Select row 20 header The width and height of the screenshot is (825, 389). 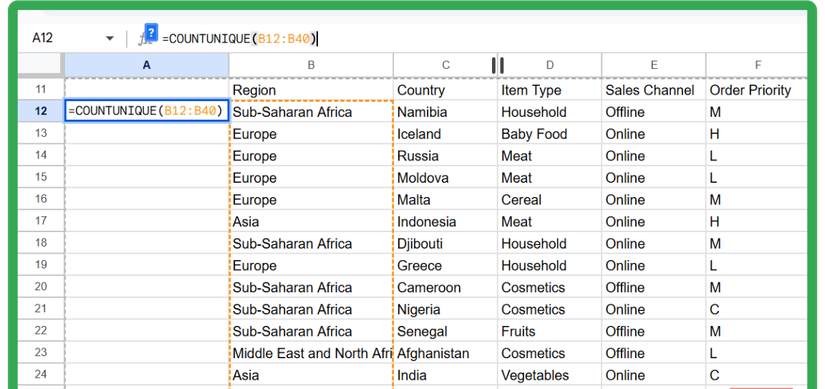click(x=41, y=287)
